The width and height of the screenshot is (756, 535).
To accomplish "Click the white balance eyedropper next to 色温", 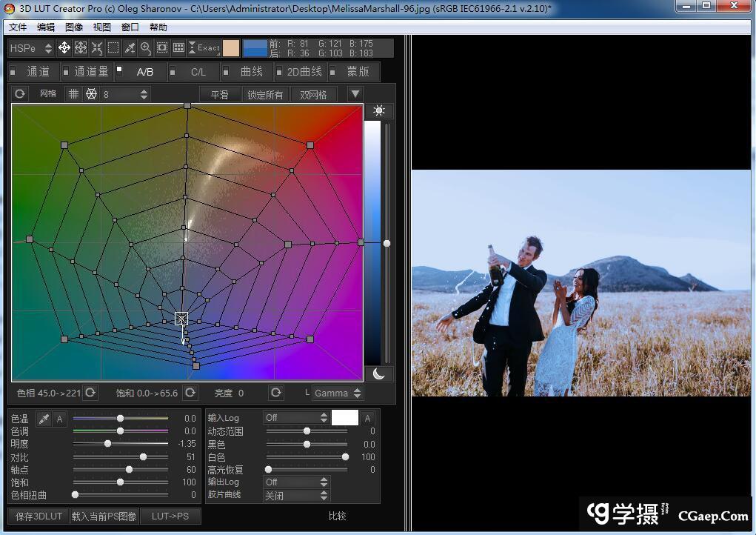I will [44, 419].
